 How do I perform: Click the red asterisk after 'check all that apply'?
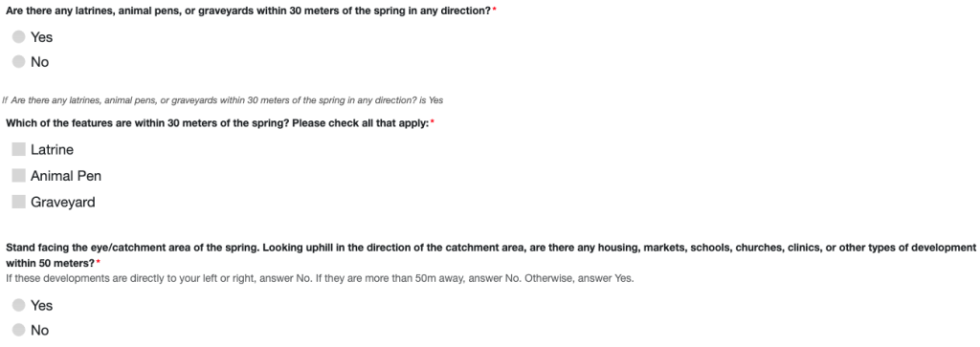pos(432,122)
